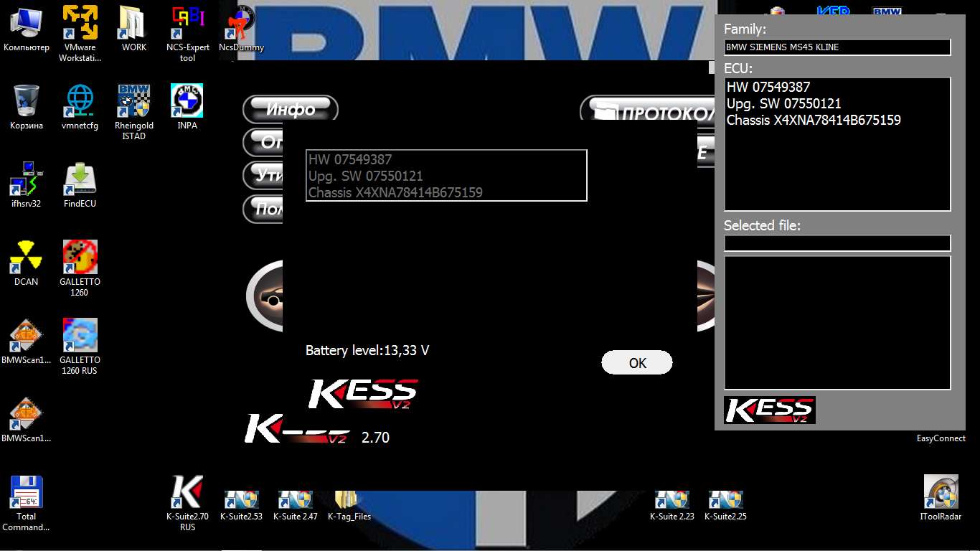The image size is (980, 551).
Task: Open the Корзина recycle bin
Action: coord(27,102)
